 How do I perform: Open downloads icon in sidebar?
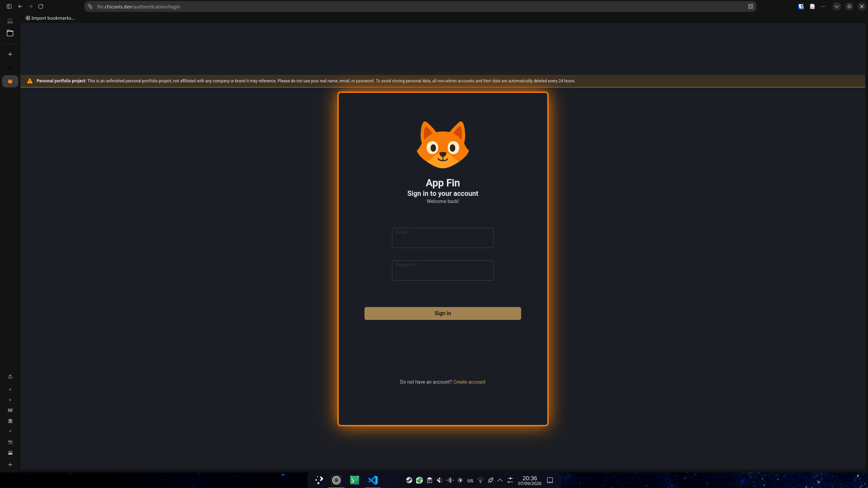10,376
